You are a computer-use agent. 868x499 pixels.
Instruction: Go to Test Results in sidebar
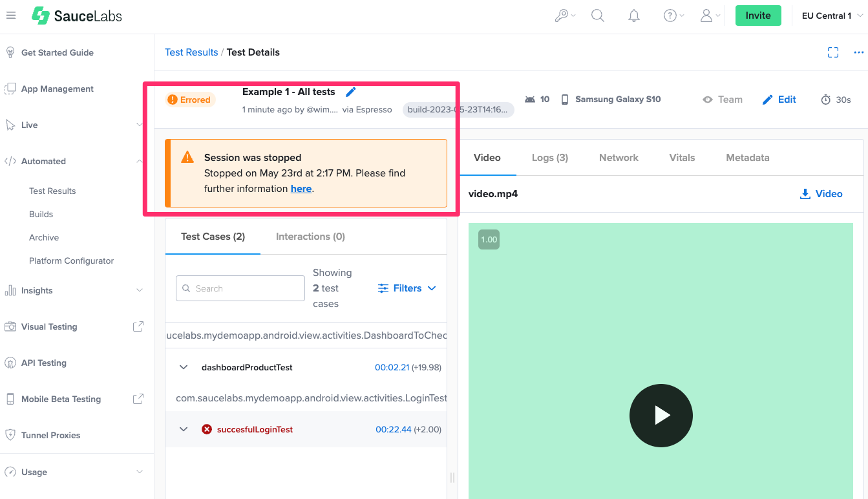52,191
